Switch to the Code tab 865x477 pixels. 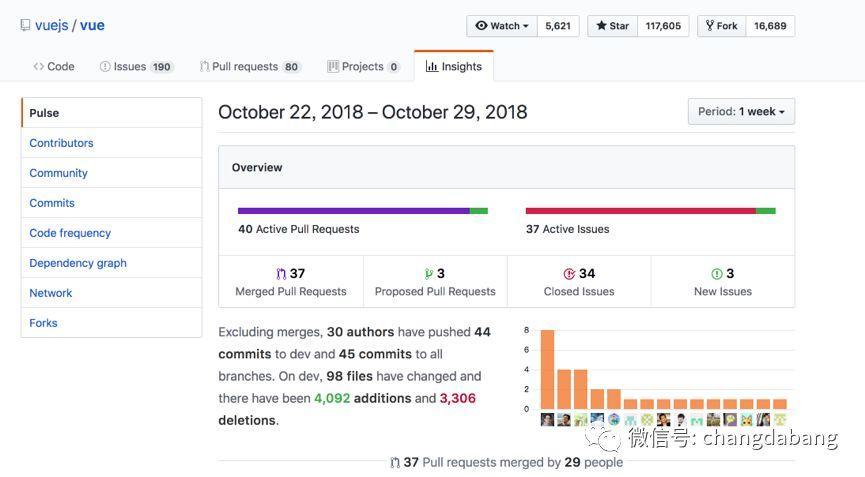coord(54,67)
